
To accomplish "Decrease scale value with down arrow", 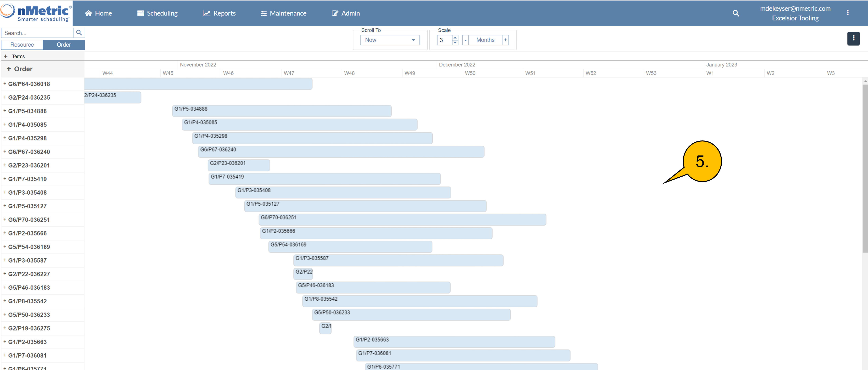I will click(455, 42).
